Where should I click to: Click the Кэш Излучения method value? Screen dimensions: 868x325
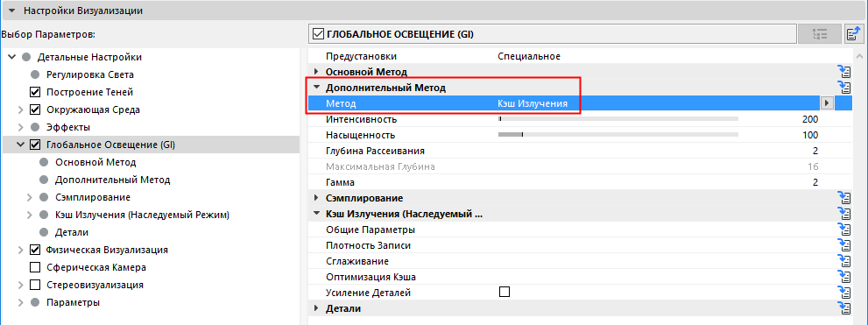coord(533,103)
